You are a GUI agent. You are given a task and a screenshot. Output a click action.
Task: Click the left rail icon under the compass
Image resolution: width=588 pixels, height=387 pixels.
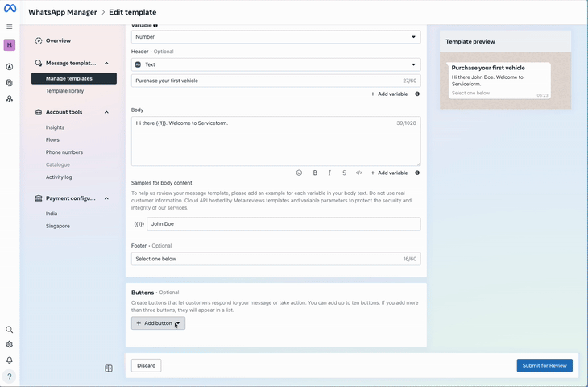pyautogui.click(x=10, y=82)
